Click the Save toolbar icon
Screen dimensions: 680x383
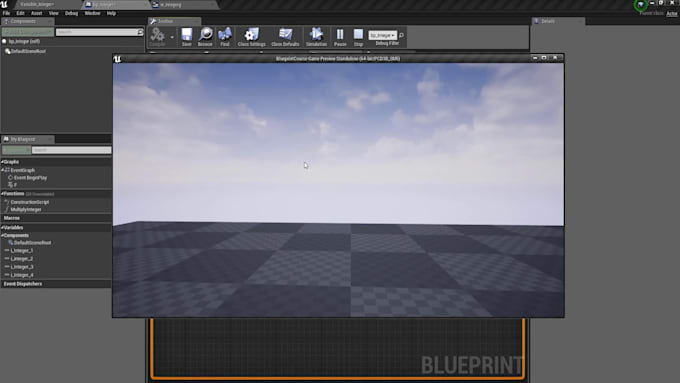(x=186, y=36)
